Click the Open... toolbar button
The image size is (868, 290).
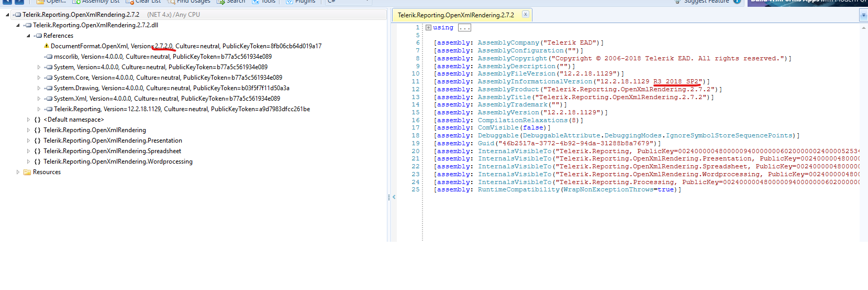click(51, 2)
